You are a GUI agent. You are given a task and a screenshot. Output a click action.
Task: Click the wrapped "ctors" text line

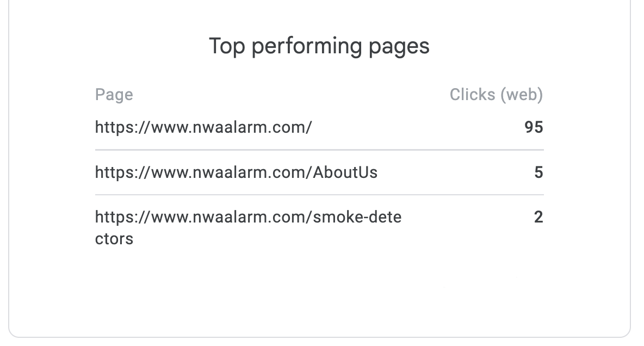(x=114, y=239)
